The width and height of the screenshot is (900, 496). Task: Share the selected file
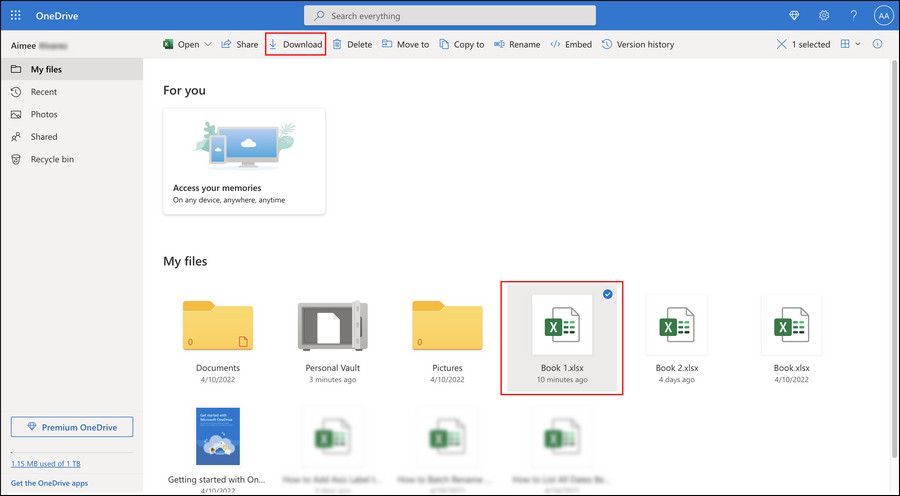coord(240,44)
